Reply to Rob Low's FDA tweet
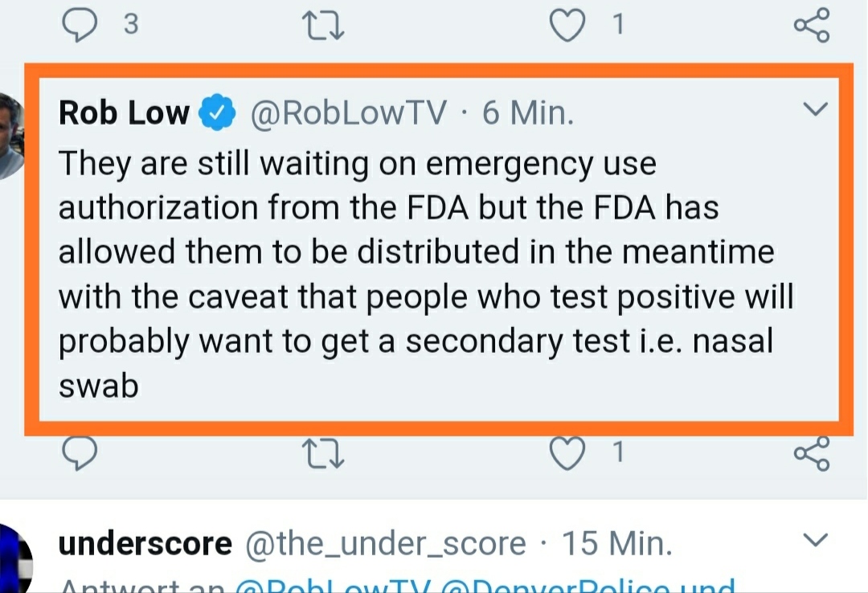Viewport: 868px width, 593px height. [80, 454]
